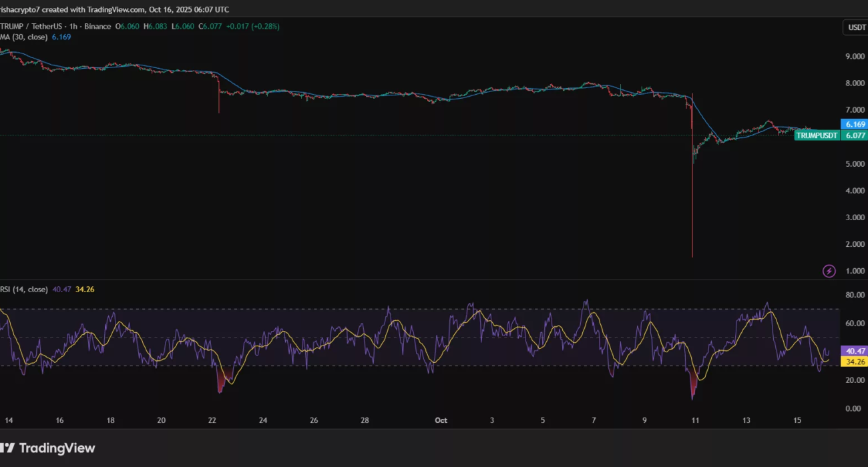This screenshot has height=467, width=868.
Task: Click the blue 6.169 MA legend value
Action: click(61, 37)
